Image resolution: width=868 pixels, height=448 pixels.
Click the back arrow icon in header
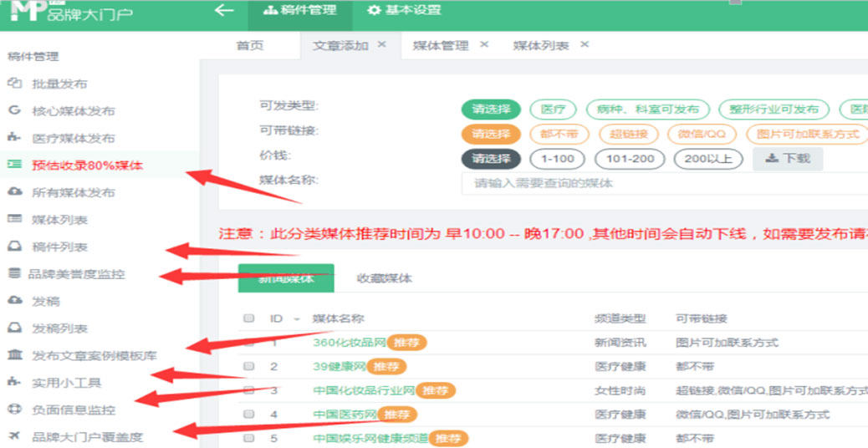(x=223, y=11)
